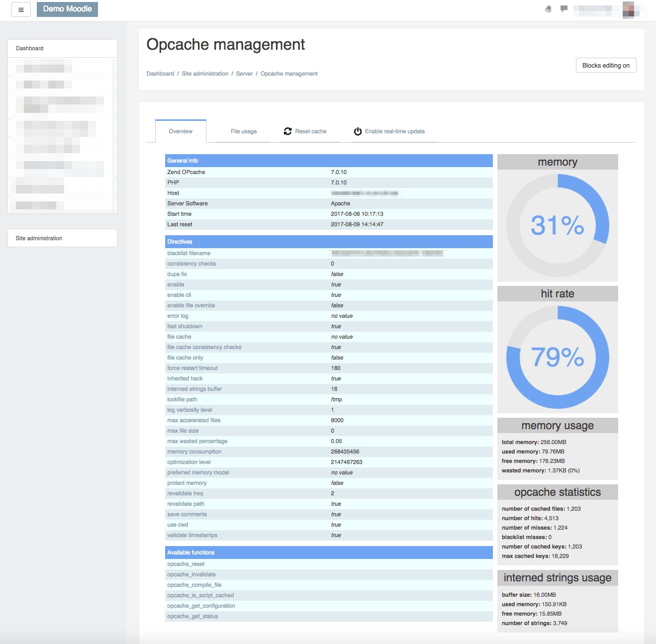Click the opcache_invalidate function row
Image resolution: width=656 pixels, height=644 pixels.
[x=329, y=574]
